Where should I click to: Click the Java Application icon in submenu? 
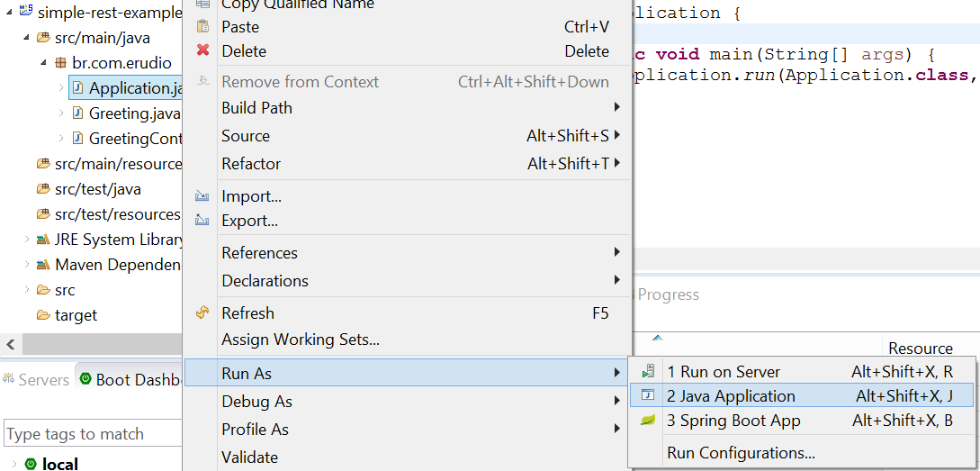(648, 396)
